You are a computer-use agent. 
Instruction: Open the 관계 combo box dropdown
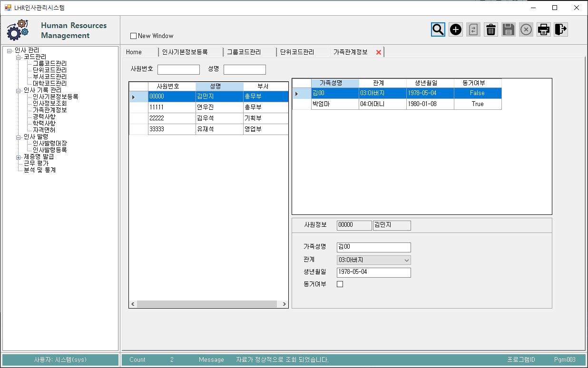407,260
